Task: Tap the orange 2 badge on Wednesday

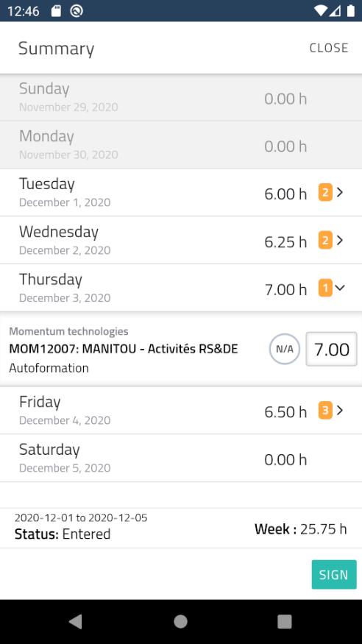Action: 325,240
